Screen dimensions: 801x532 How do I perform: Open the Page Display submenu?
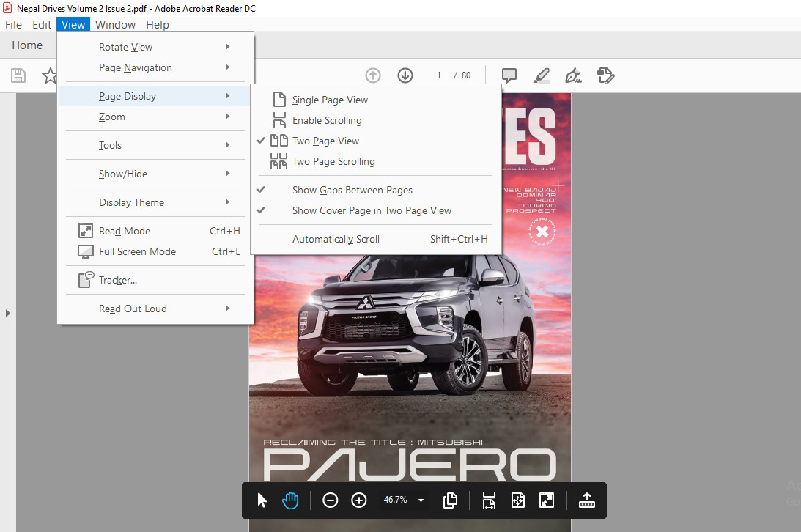[155, 96]
